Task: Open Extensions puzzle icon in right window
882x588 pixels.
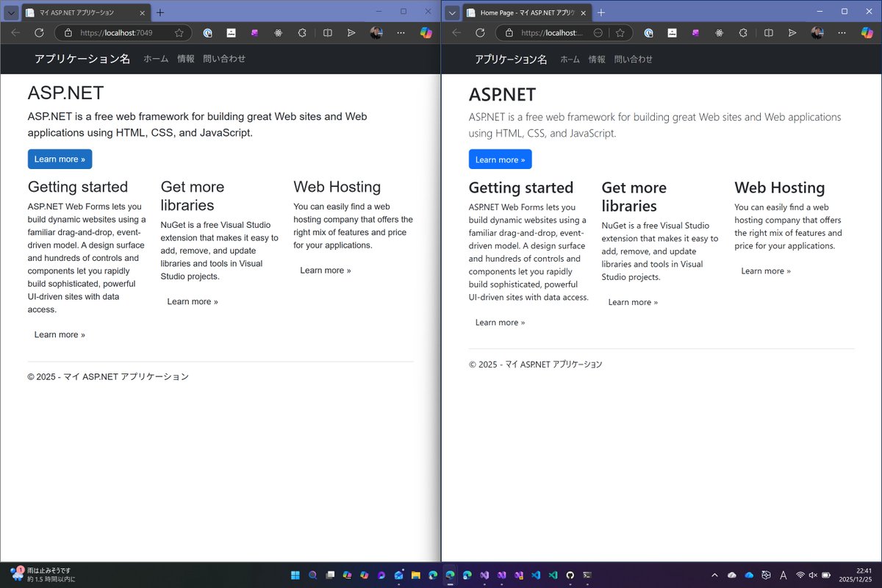Action: [742, 33]
